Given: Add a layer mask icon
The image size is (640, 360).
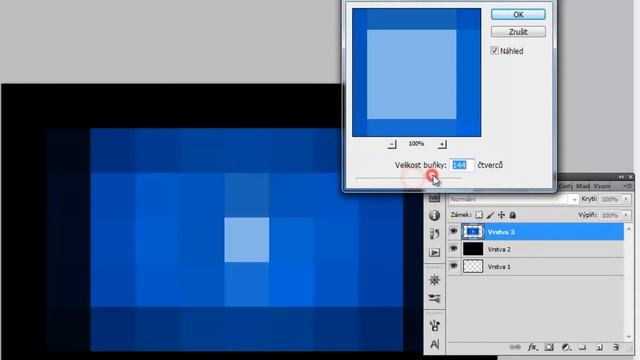Looking at the screenshot, I should 549,347.
